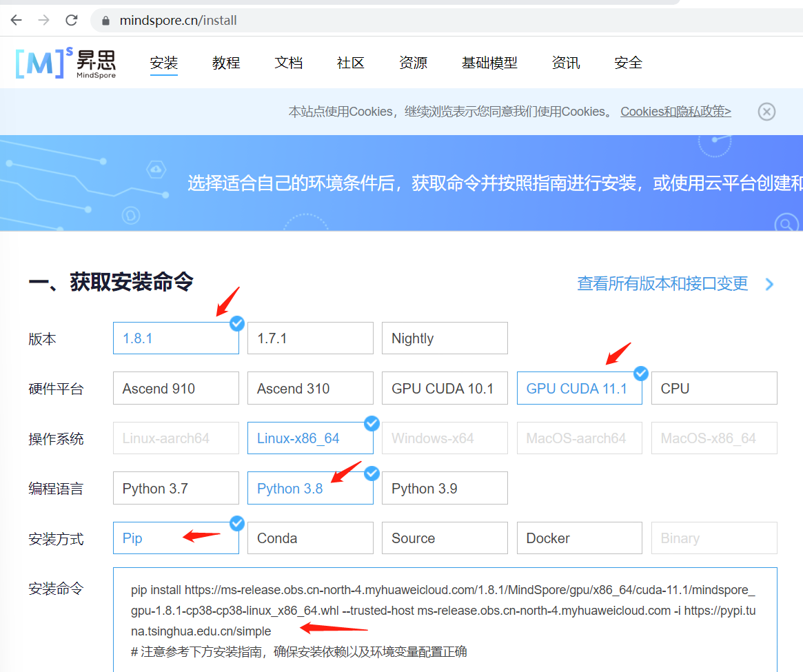Choose Ascend 910 hardware platform

coord(176,388)
